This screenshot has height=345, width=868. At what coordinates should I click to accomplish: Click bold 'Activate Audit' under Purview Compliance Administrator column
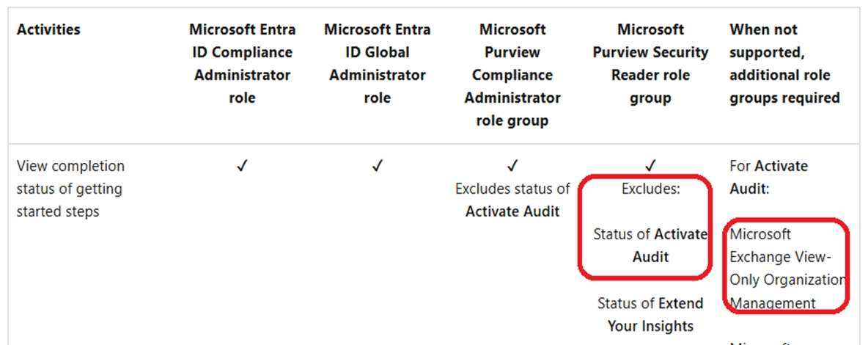(x=512, y=212)
